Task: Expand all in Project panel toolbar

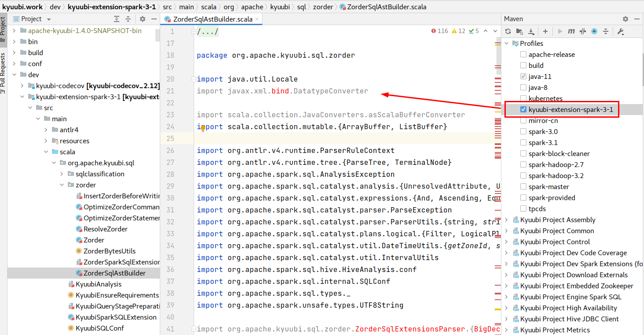Action: tap(117, 19)
